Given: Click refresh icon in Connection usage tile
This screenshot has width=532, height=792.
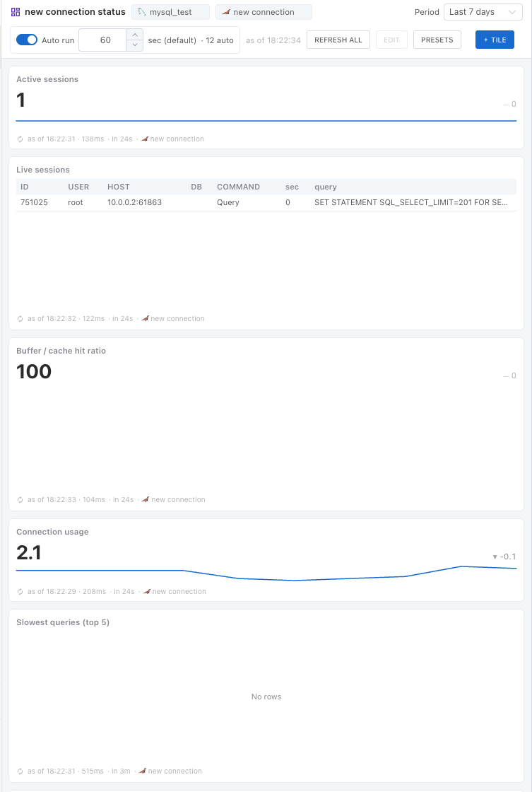Looking at the screenshot, I should (20, 592).
